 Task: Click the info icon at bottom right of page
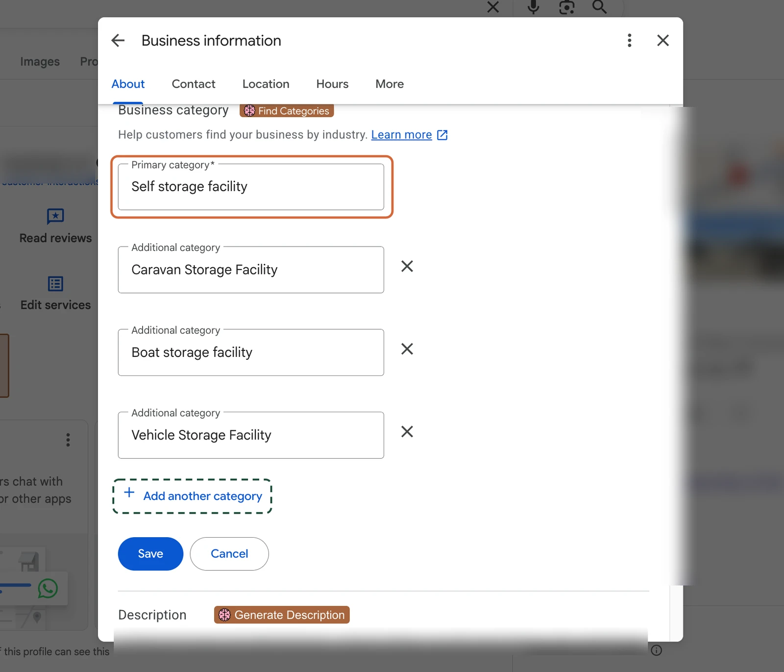[657, 650]
